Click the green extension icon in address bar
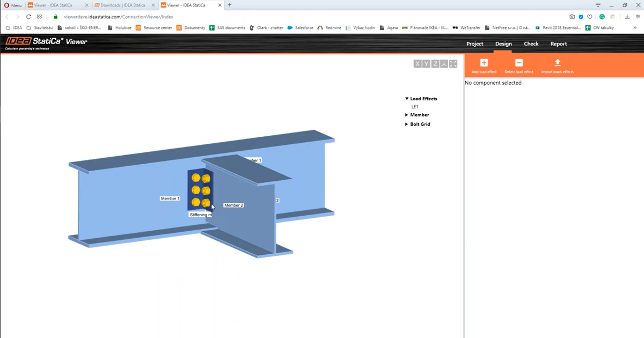Viewport: 644px width, 338px height. (x=602, y=17)
